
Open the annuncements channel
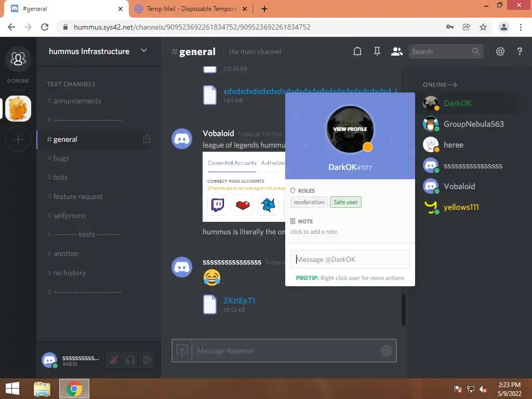click(77, 101)
